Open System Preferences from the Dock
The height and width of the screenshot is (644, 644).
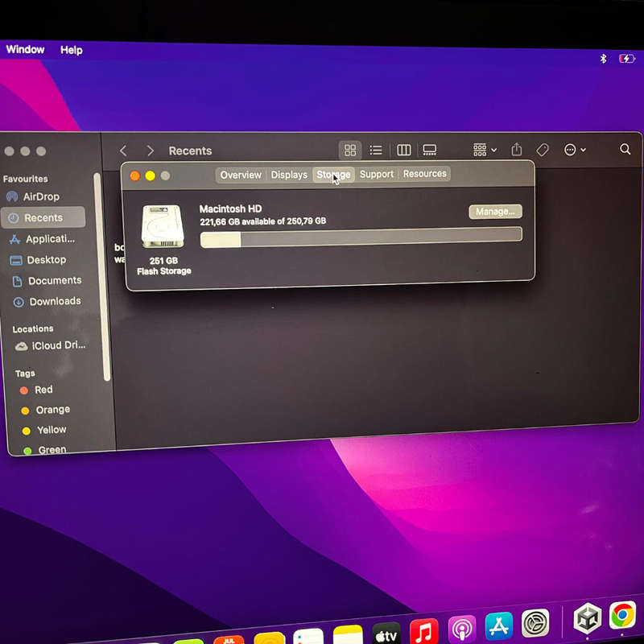535,623
